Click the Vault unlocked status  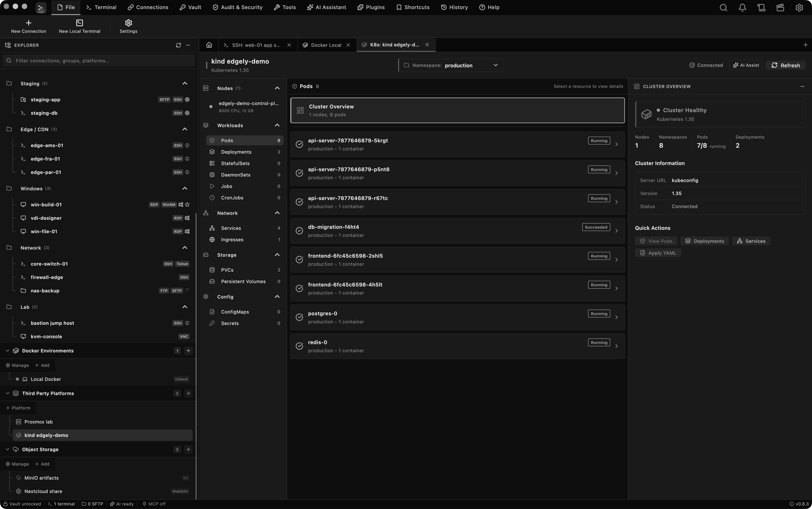pyautogui.click(x=22, y=504)
